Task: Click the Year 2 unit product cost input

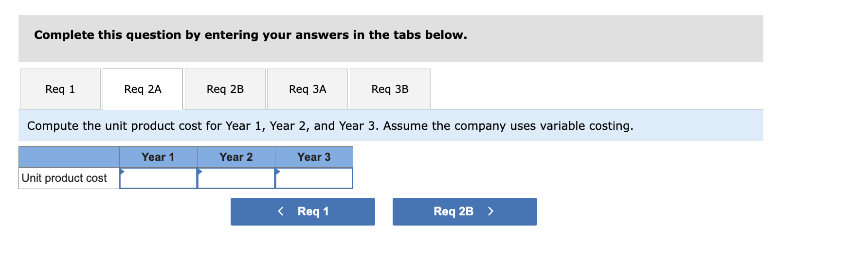Action: click(x=236, y=178)
